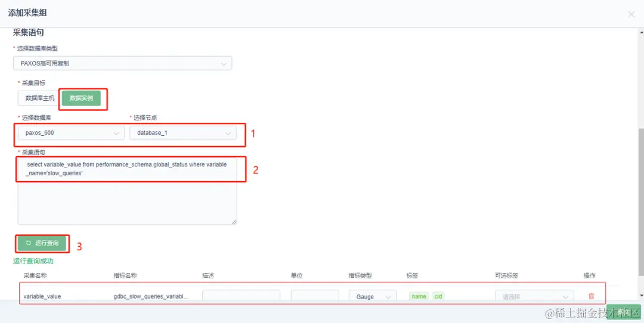
Task: Click the 操作 column header
Action: click(589, 276)
